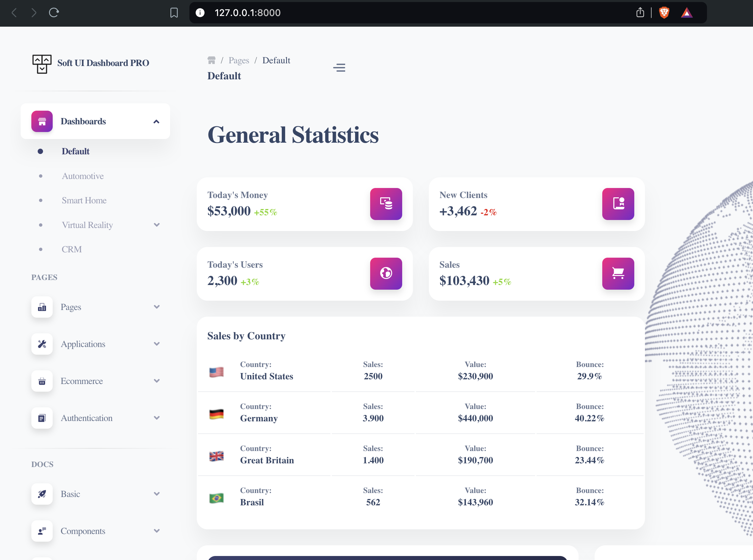Click the 2,300 users value

point(222,281)
